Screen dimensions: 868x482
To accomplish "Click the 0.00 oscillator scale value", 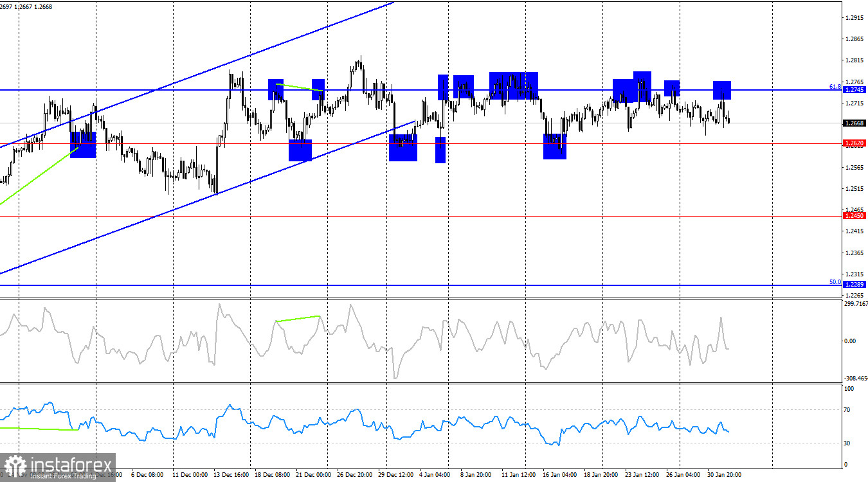I will 851,341.
